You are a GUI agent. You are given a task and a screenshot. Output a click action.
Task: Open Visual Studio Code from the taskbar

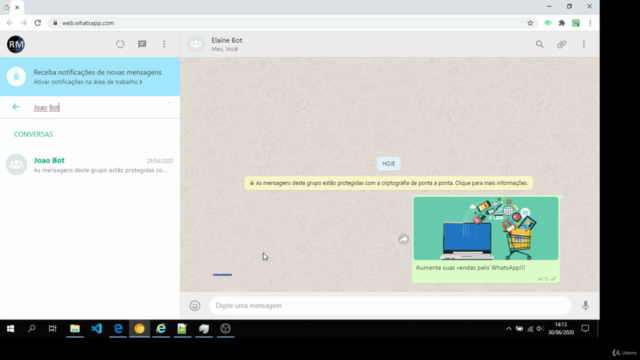tap(97, 329)
